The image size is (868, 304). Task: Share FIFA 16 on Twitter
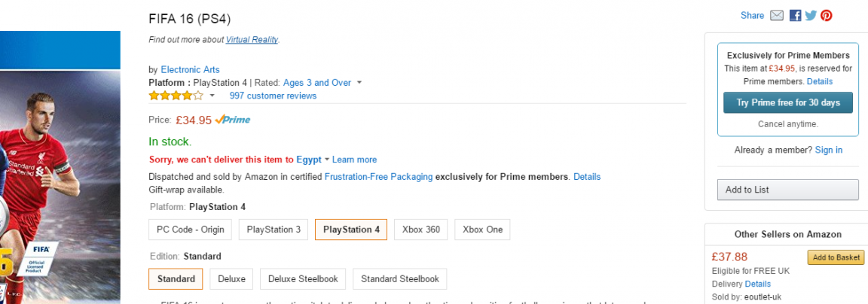click(x=811, y=16)
